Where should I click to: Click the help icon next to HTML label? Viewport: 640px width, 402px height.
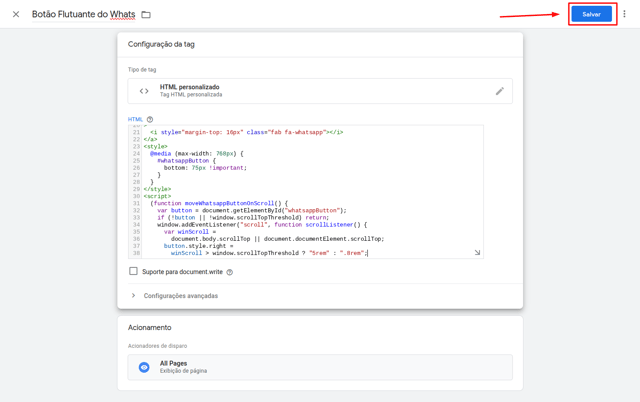150,120
